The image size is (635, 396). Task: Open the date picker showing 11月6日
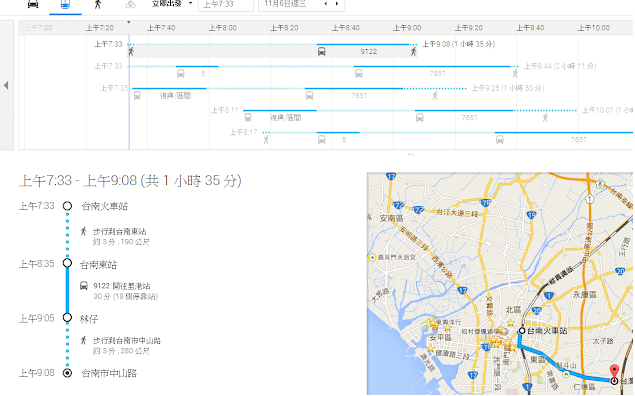(x=286, y=4)
